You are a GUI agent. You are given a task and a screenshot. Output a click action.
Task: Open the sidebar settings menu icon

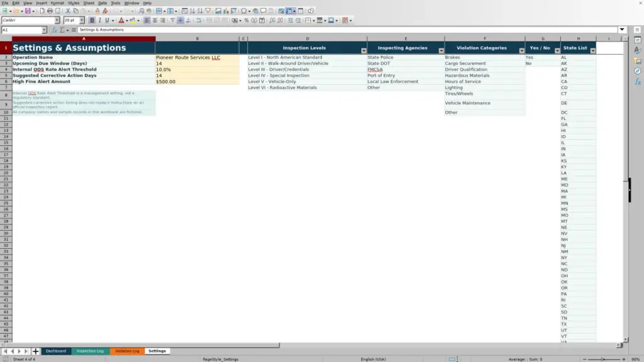point(637,30)
